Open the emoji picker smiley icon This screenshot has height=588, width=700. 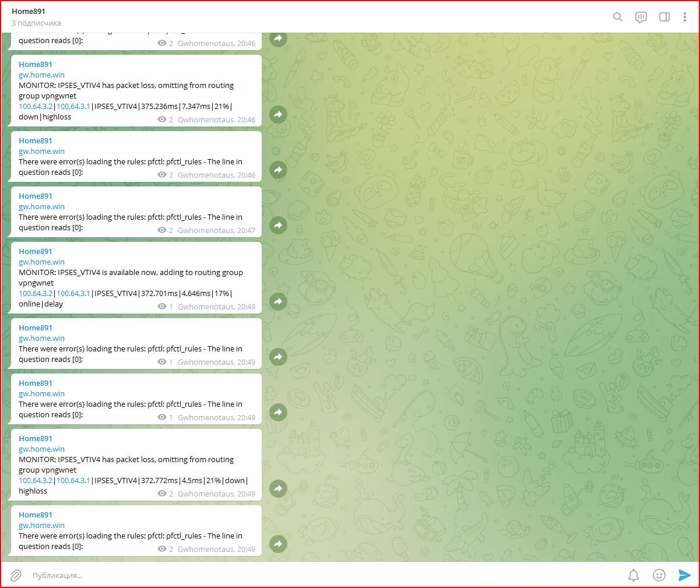click(659, 575)
